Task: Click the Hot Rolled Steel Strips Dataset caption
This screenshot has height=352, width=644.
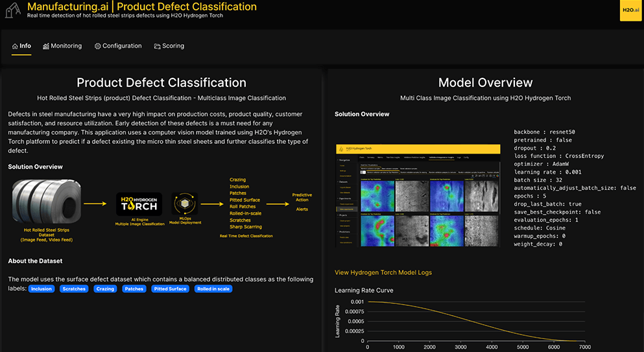Action: point(47,235)
